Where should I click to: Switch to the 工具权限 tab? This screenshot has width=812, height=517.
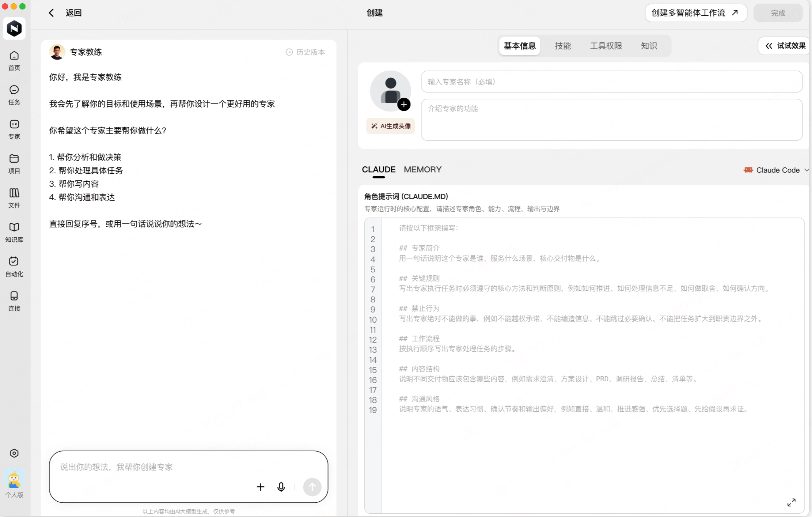tap(606, 46)
